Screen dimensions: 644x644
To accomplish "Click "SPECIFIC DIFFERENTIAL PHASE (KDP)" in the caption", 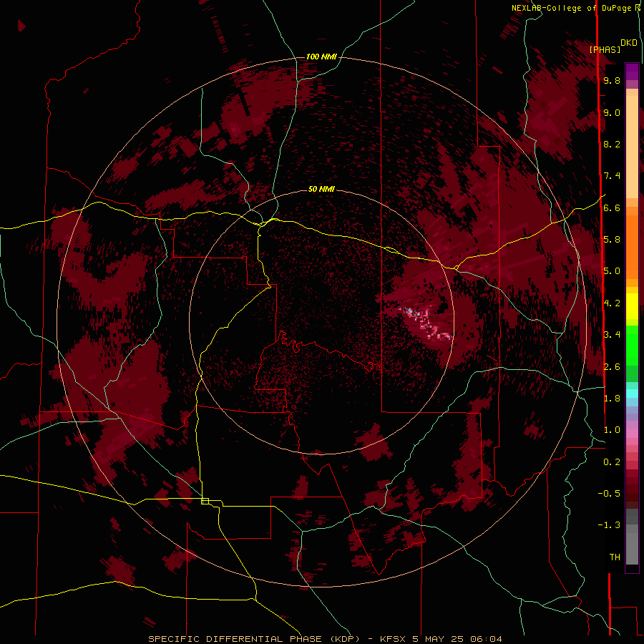I will tap(255, 639).
